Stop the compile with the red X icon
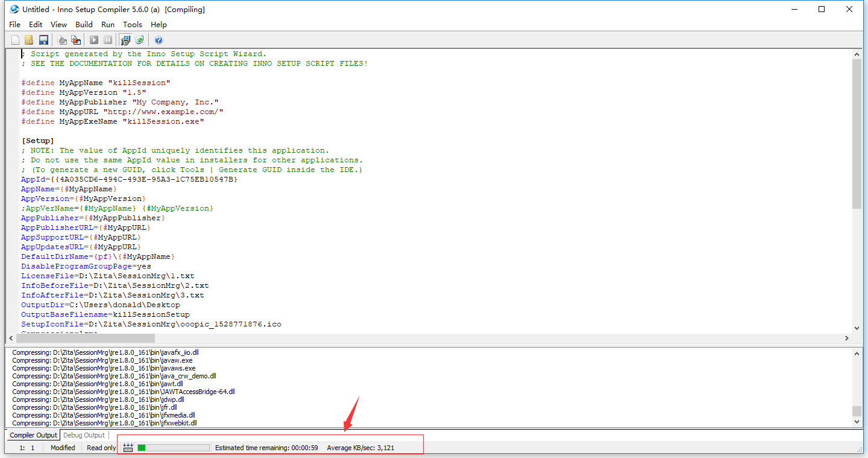Screen dimensions: 868x458 tap(76, 40)
